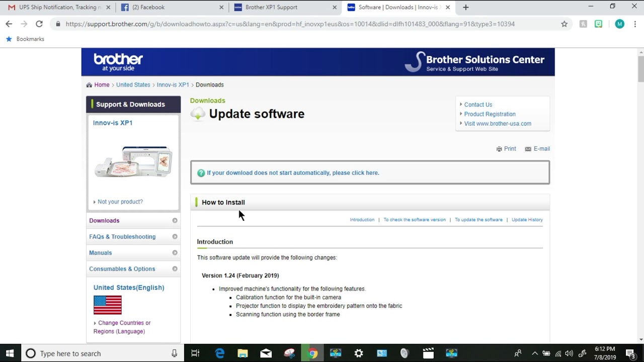Close the Facebook tab

(222, 7)
